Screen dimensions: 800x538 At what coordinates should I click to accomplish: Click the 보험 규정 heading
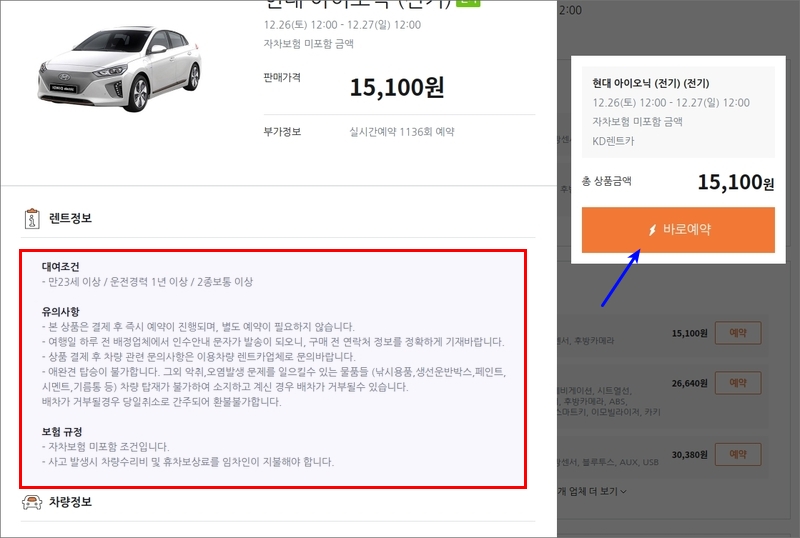coord(62,432)
